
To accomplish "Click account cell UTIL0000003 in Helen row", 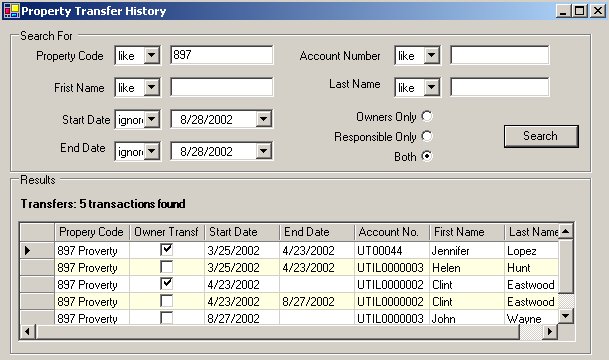I will pyautogui.click(x=392, y=268).
